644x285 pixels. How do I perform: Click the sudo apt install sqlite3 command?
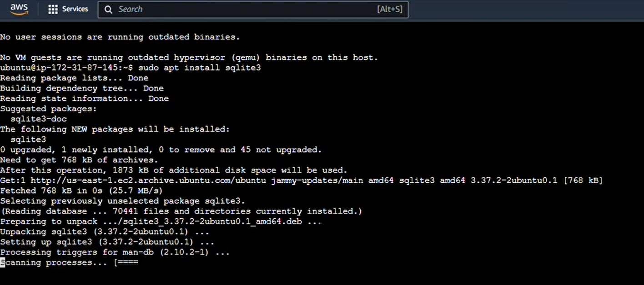[199, 68]
